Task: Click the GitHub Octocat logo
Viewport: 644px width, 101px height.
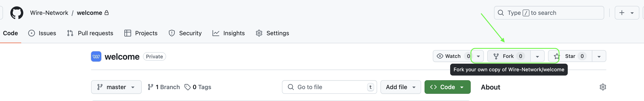Action: coord(17,13)
